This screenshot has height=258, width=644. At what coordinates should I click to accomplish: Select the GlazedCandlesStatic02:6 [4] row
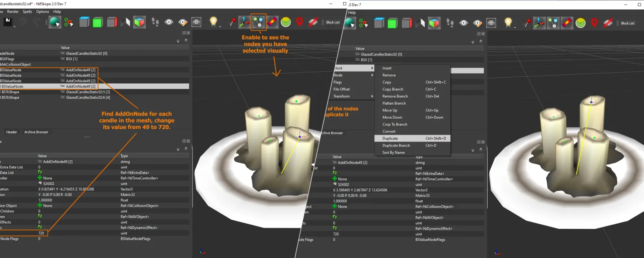(x=94, y=97)
